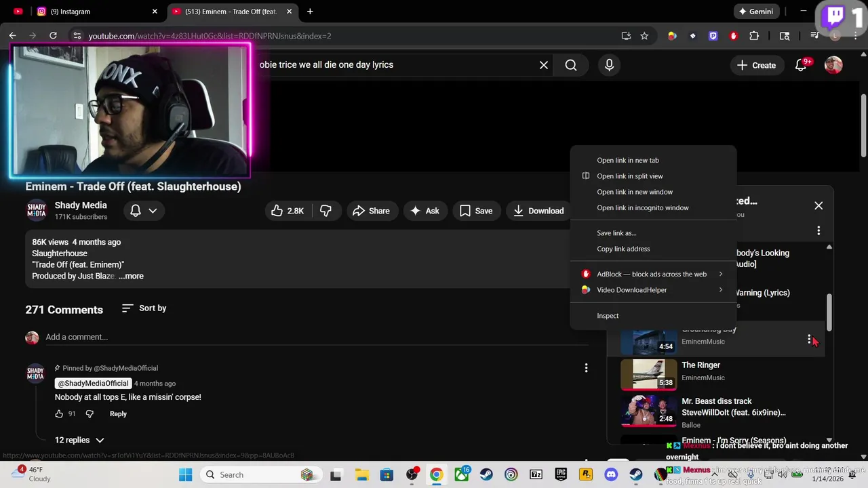Expand the Video DownloadHelper context submenu
Viewport: 868px width, 488px height.
[653, 290]
